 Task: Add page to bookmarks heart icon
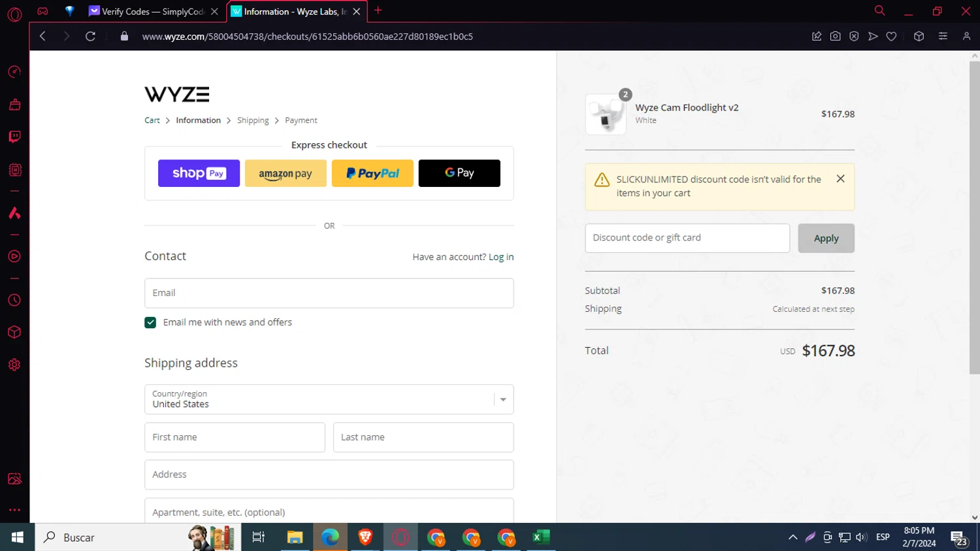(891, 37)
